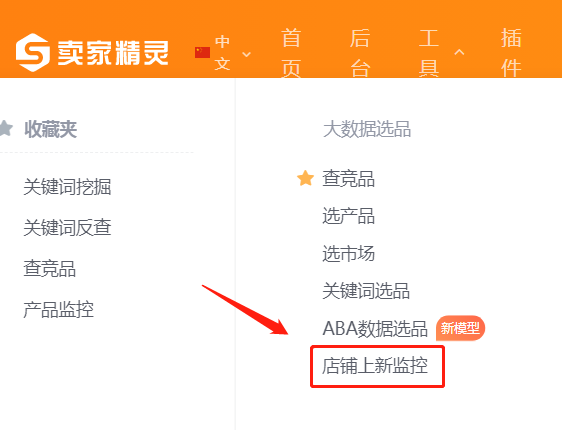
Task: Choose 选产品 from the tools menu
Action: (x=348, y=216)
